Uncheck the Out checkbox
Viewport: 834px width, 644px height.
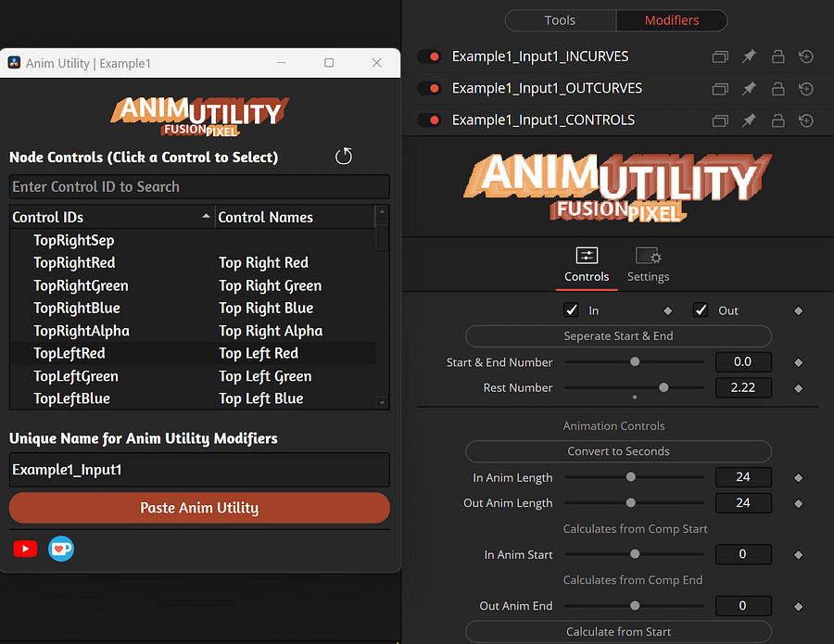[701, 310]
